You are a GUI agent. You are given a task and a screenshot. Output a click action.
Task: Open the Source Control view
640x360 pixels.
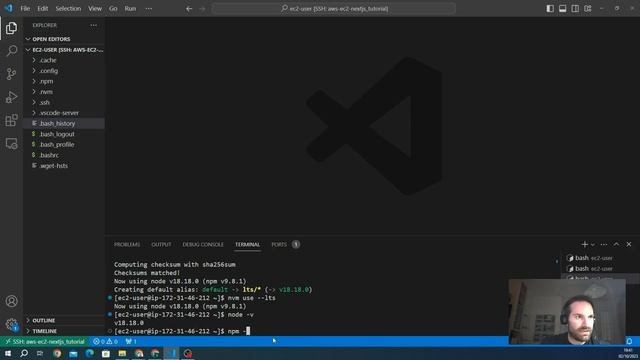click(x=11, y=74)
